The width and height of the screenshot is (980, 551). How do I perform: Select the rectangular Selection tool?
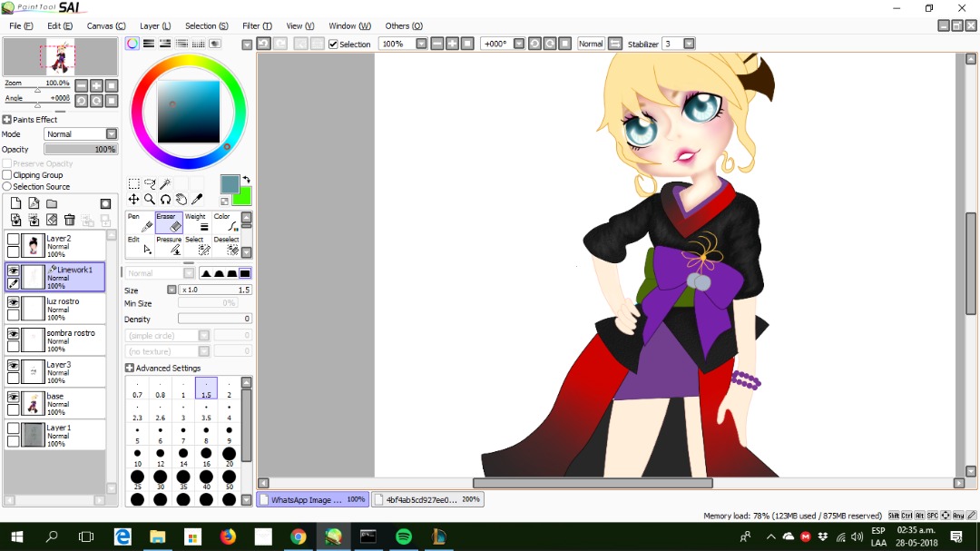[x=133, y=183]
